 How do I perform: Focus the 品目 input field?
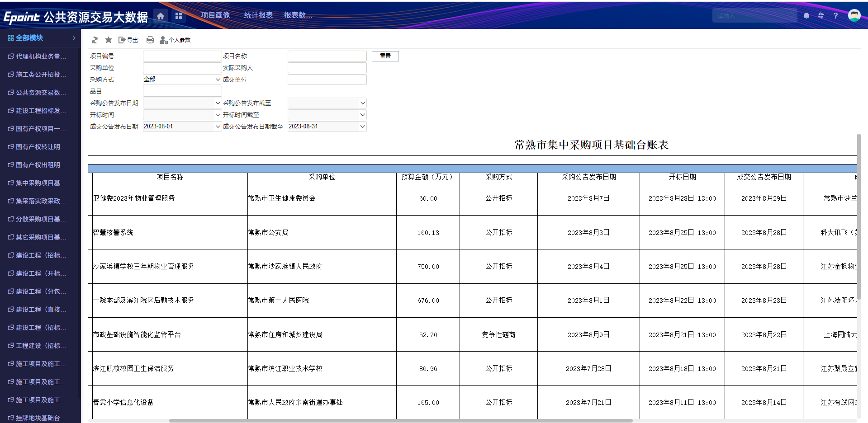tap(182, 91)
